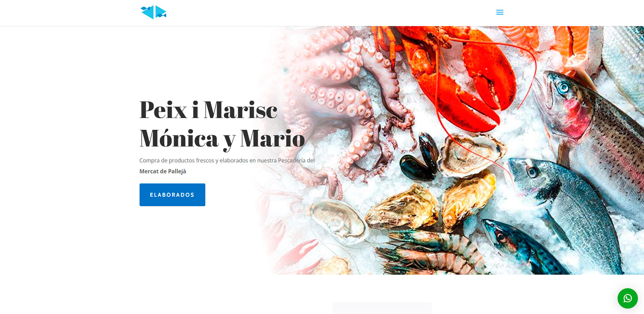Click the open oyster beside the mussels
This screenshot has width=644, height=314.
click(x=472, y=155)
